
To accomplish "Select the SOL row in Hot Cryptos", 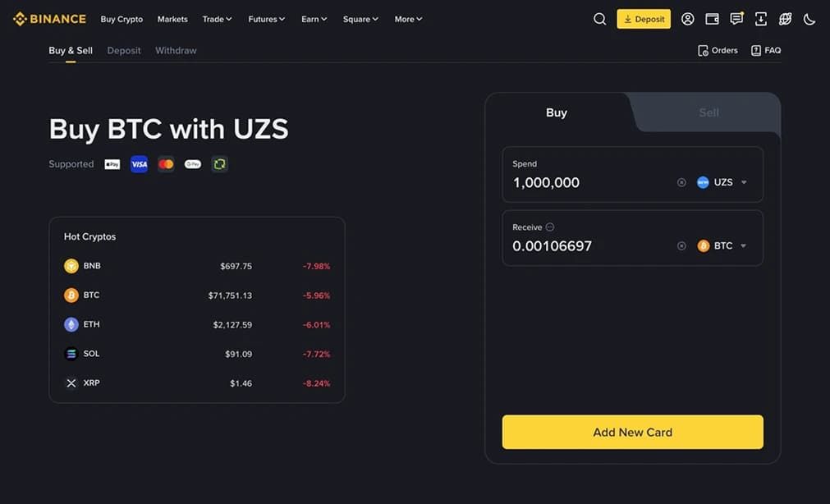I will 197,354.
